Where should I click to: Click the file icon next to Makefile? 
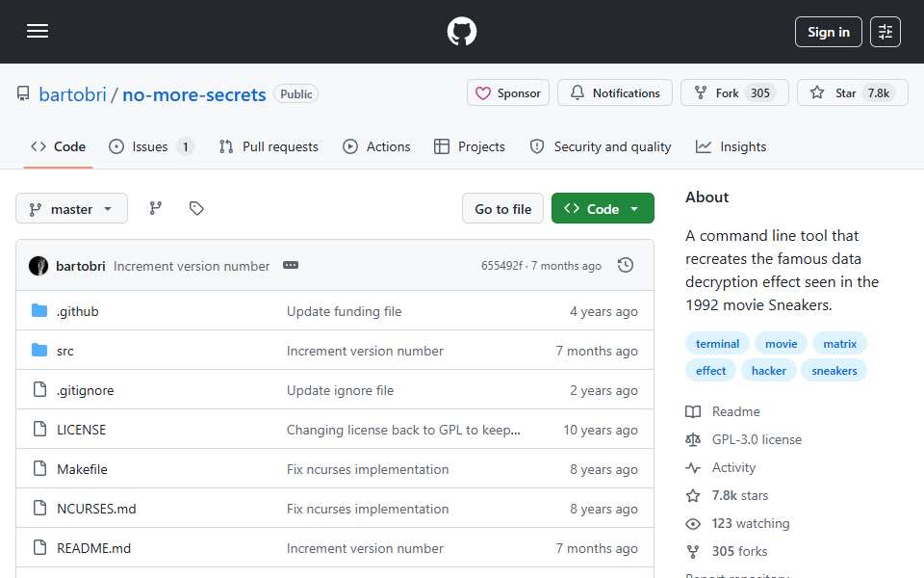click(39, 468)
